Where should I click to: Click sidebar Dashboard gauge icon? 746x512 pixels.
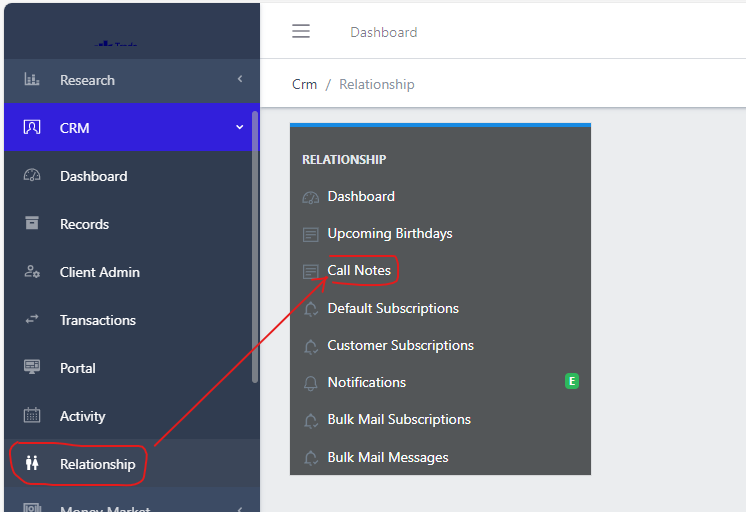pyautogui.click(x=32, y=175)
